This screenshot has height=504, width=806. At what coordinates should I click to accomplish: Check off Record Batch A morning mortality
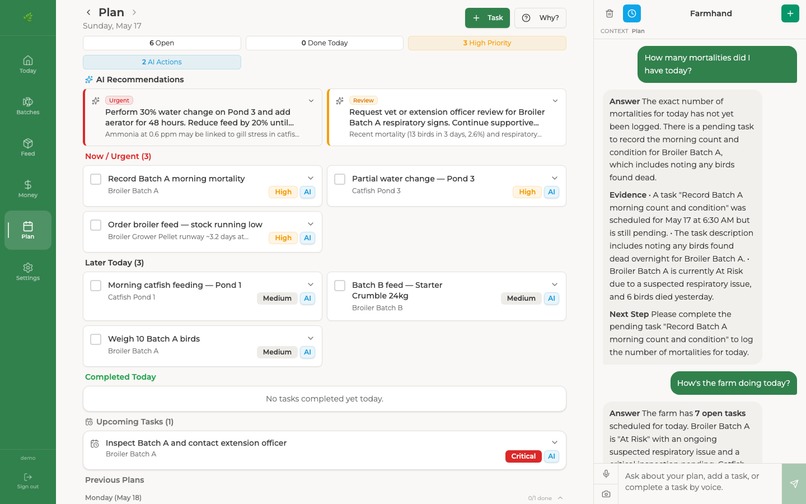96,179
